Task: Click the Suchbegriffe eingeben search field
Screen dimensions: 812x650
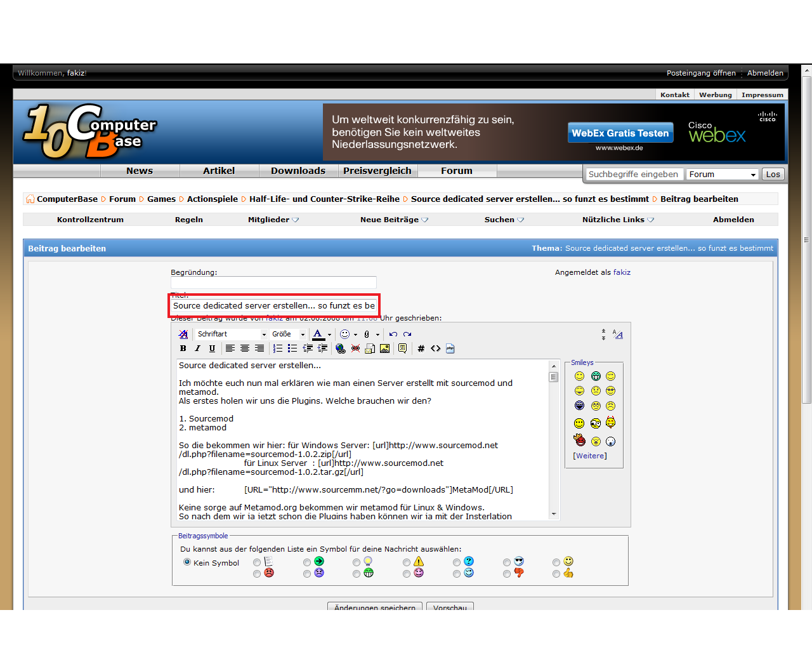Action: pos(634,174)
